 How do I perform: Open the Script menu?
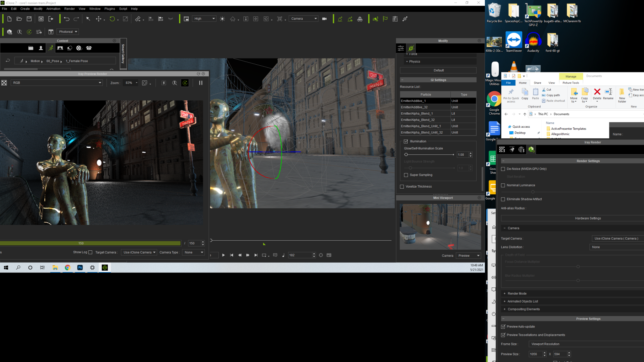point(123,9)
